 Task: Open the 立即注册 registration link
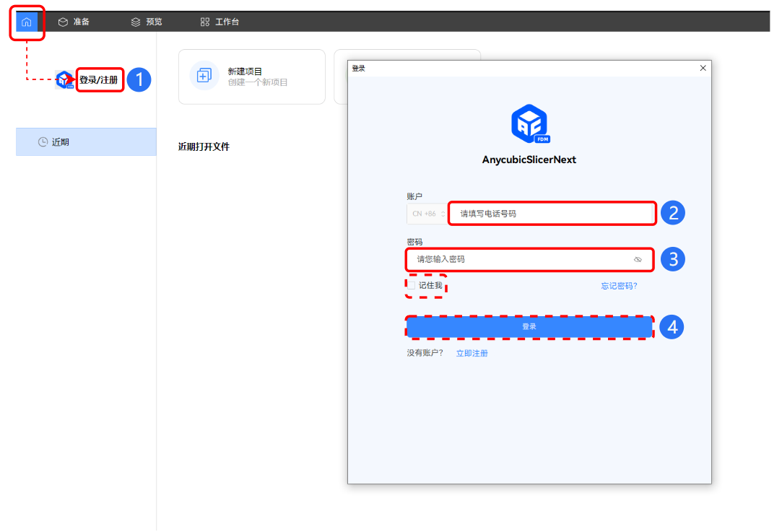(x=472, y=354)
